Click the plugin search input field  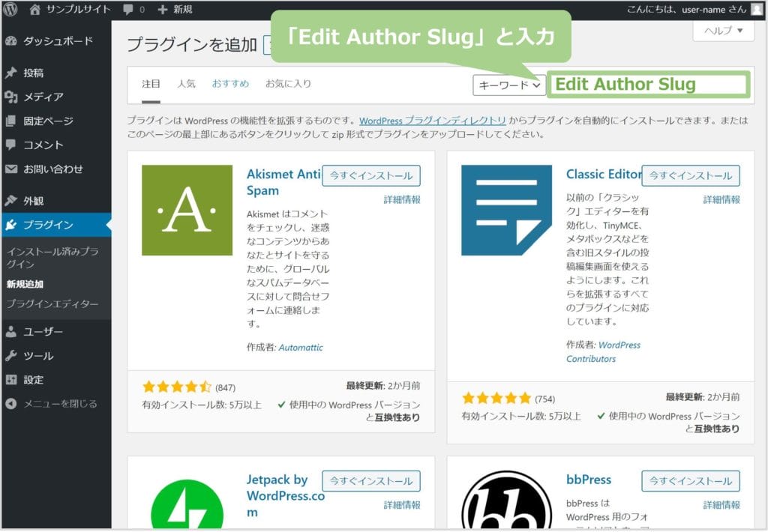[649, 85]
